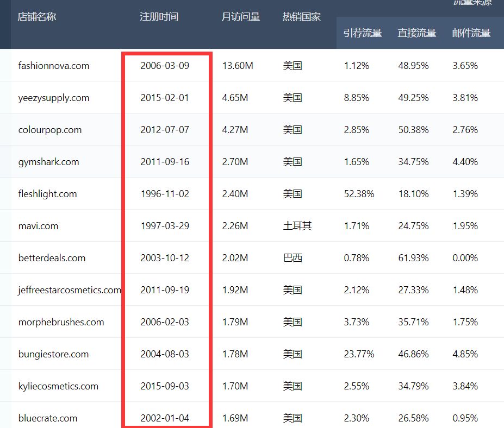Image resolution: width=504 pixels, height=428 pixels.
Task: Select registration date 2011-09-16
Action: tap(165, 162)
